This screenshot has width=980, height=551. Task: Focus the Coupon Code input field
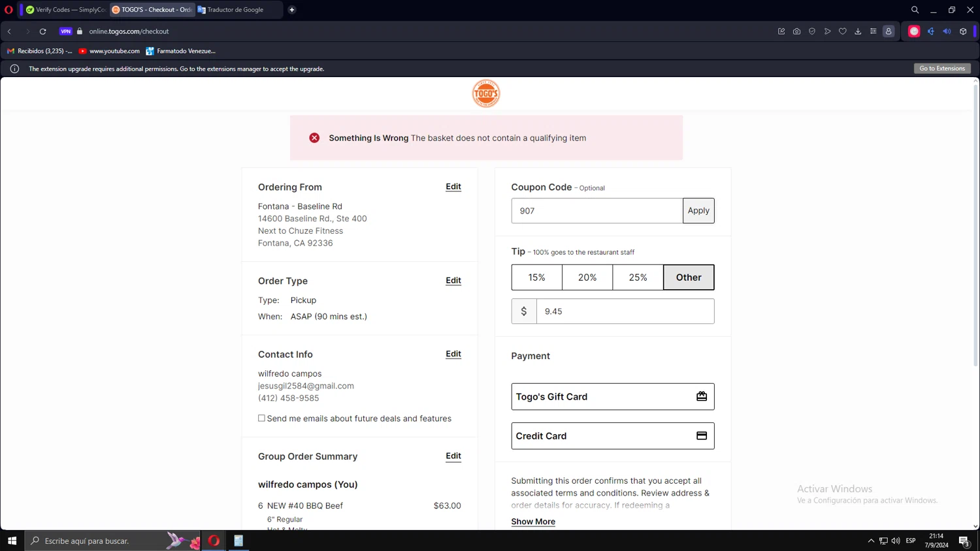pyautogui.click(x=597, y=211)
